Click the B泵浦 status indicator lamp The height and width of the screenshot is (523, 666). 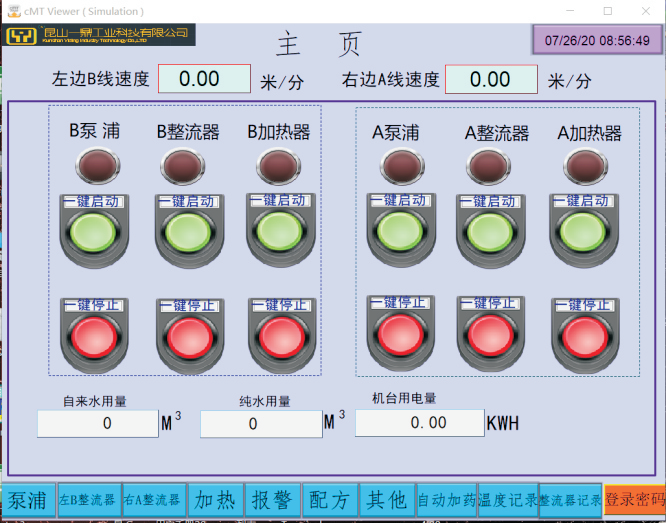[98, 166]
